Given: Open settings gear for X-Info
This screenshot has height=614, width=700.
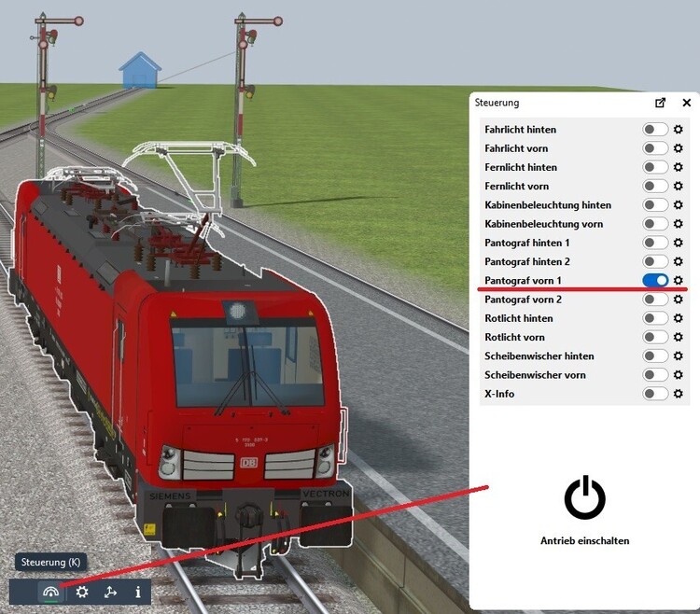Looking at the screenshot, I should point(679,394).
